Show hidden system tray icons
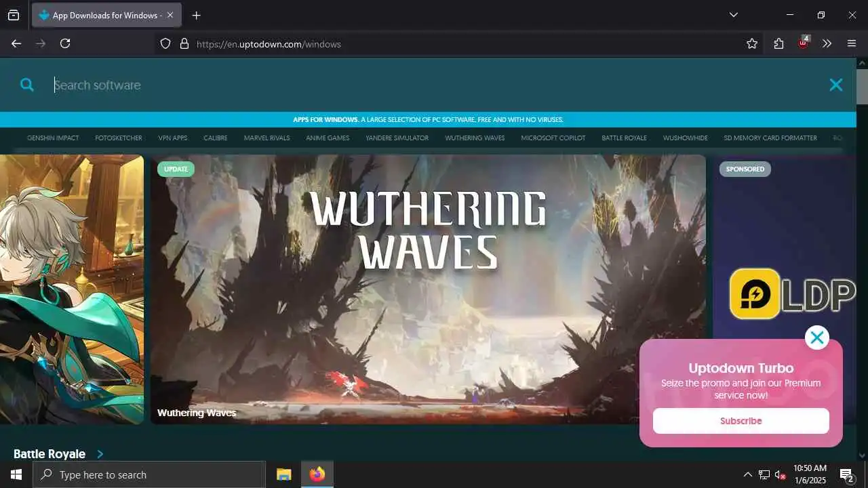Screen dimensions: 868x488 click(748, 474)
